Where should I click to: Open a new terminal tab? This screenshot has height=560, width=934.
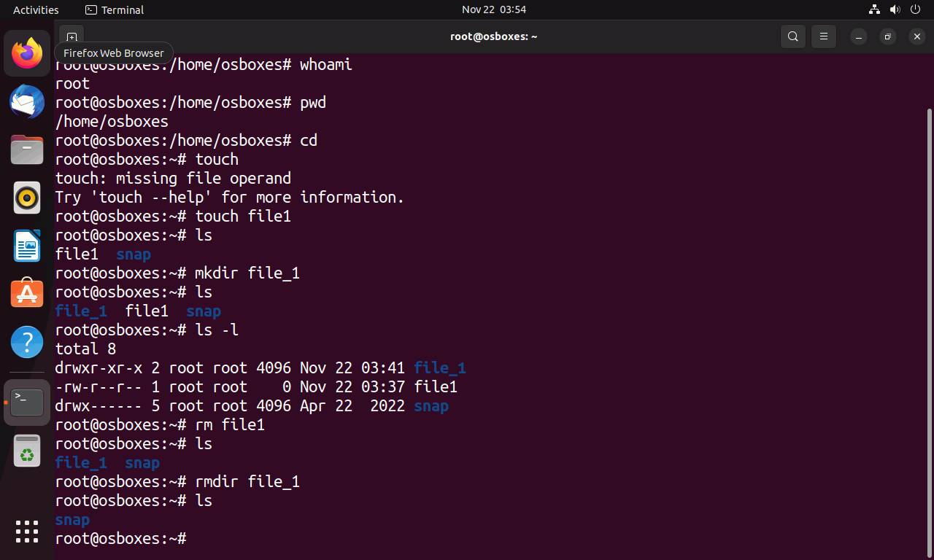click(x=72, y=36)
